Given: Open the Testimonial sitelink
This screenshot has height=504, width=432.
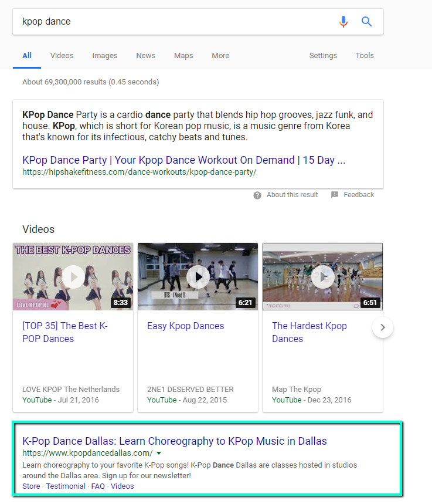Looking at the screenshot, I should coord(66,486).
